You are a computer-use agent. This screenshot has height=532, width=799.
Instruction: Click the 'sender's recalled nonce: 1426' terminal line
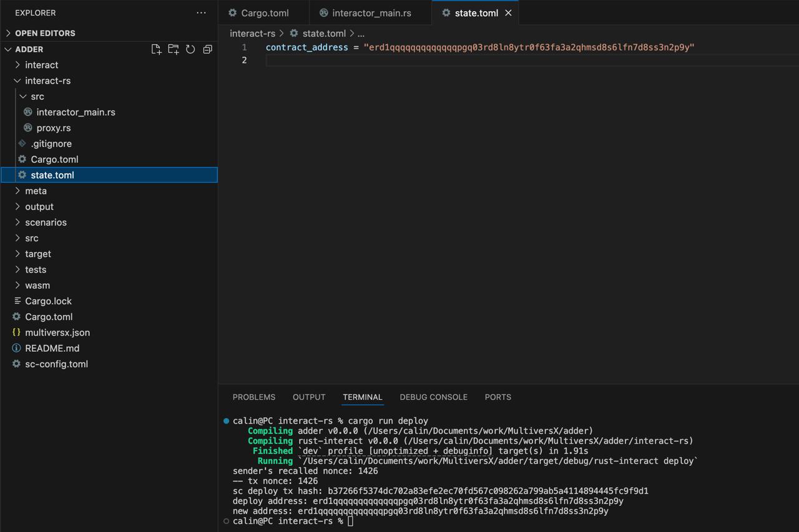[x=305, y=471]
